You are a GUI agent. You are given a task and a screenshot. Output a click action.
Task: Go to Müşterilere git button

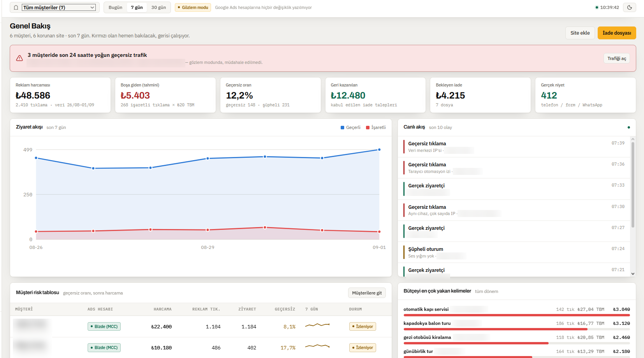pos(367,293)
